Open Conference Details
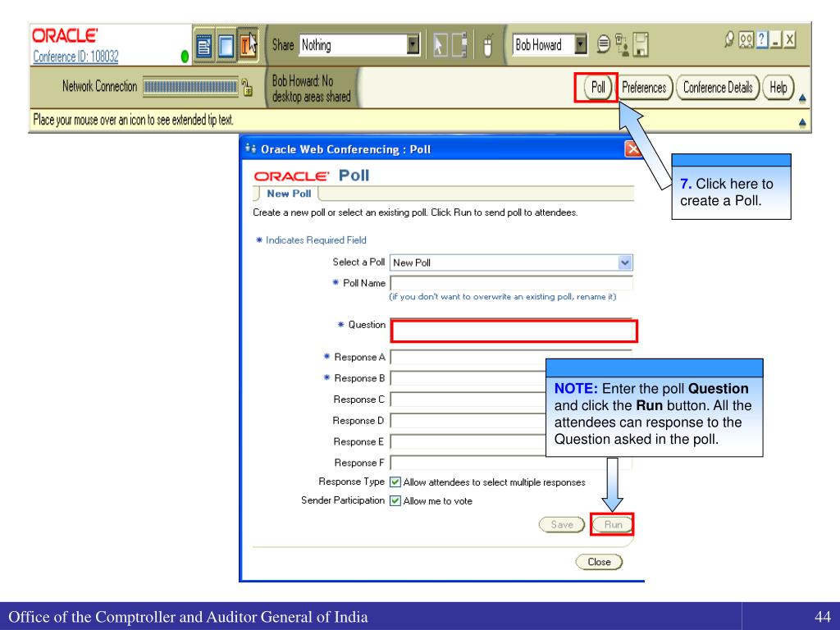 point(718,87)
